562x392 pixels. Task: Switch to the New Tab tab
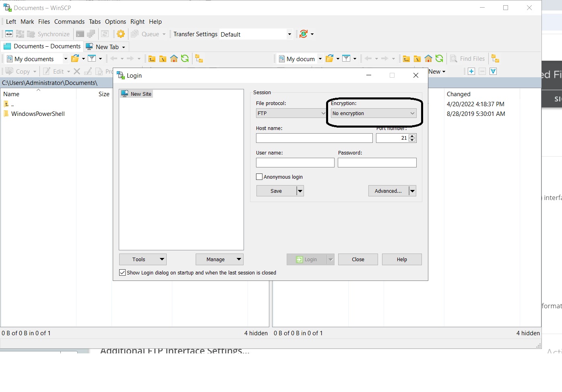tap(107, 47)
